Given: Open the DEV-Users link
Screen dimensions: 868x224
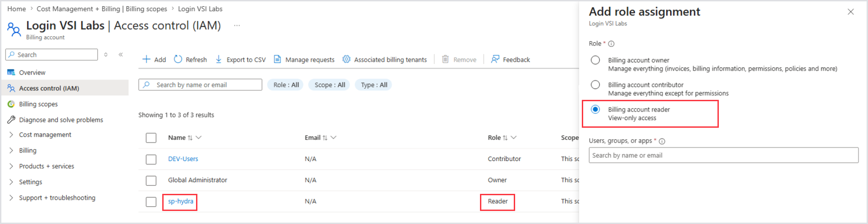Looking at the screenshot, I should (x=183, y=159).
